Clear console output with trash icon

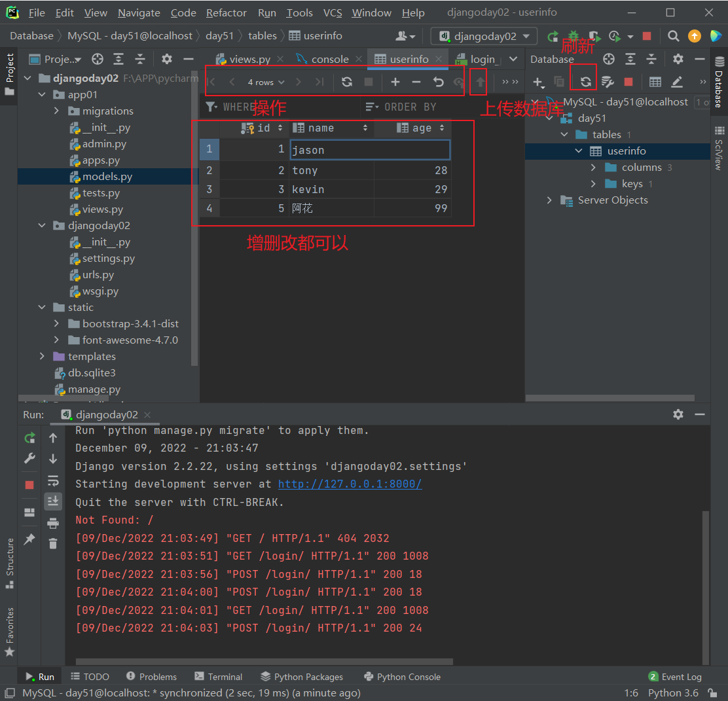coord(53,543)
